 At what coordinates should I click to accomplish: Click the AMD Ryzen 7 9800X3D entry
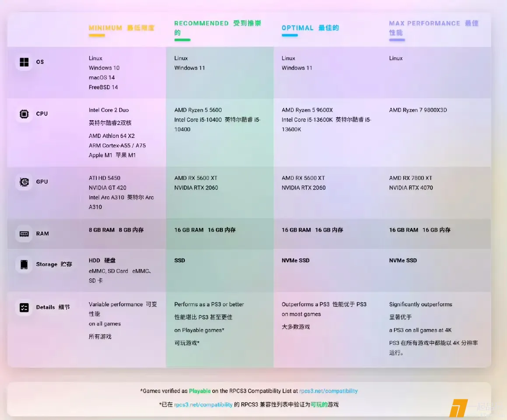pos(418,110)
